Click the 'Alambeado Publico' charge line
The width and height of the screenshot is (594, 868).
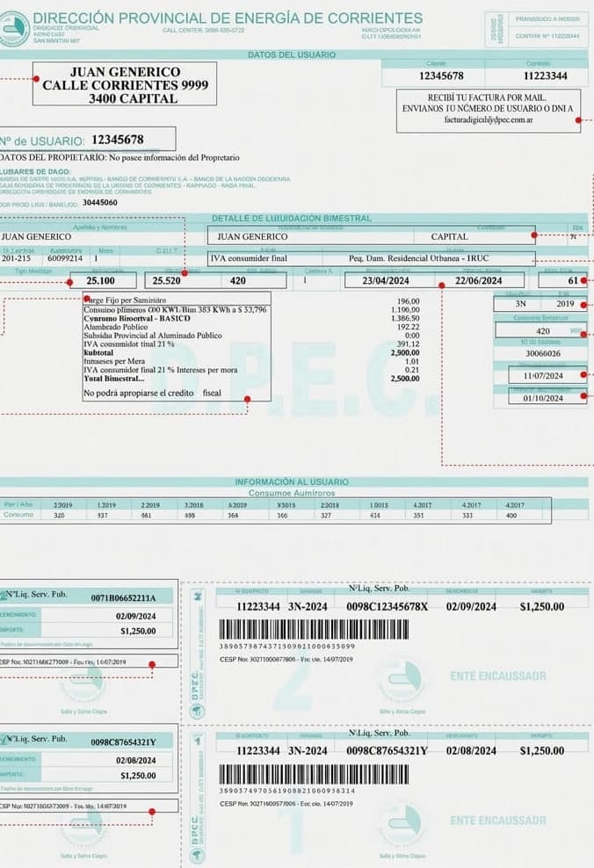[115, 327]
